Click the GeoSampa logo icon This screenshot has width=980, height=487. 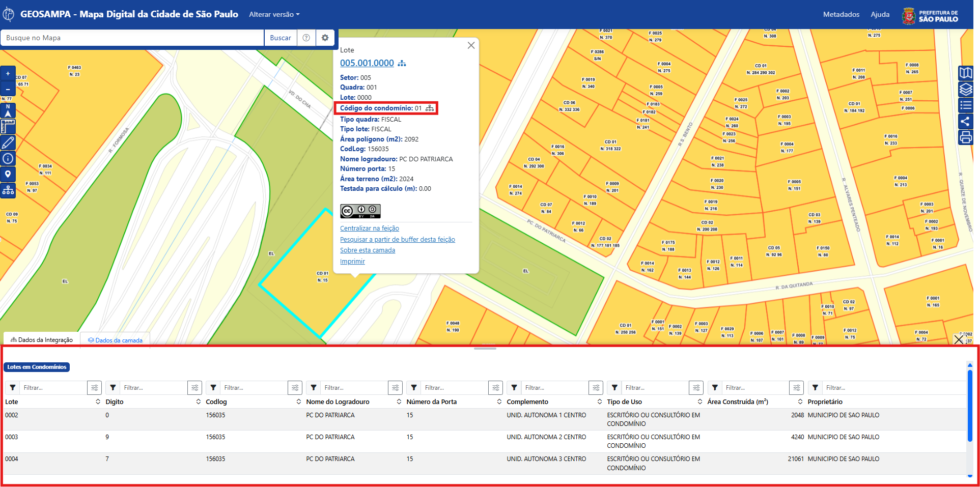(8, 14)
